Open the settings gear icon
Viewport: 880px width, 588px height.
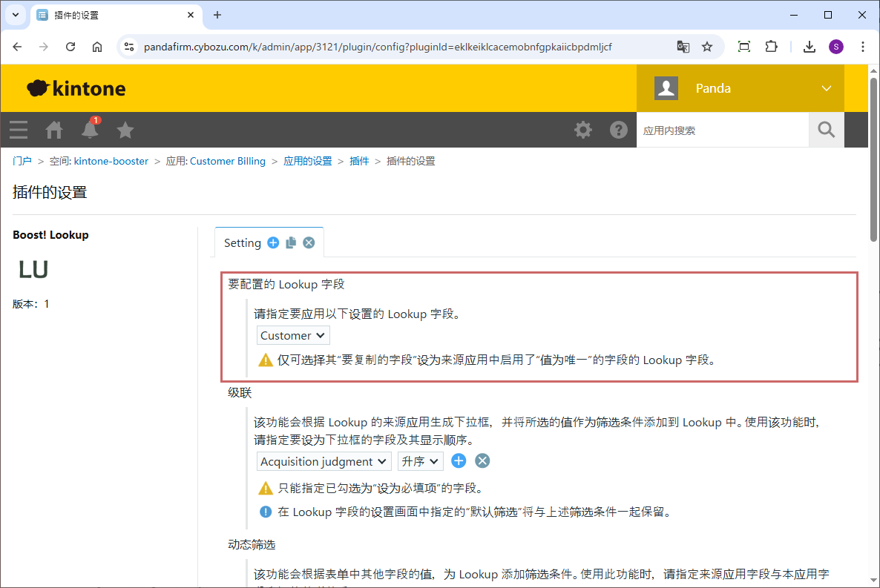(583, 130)
